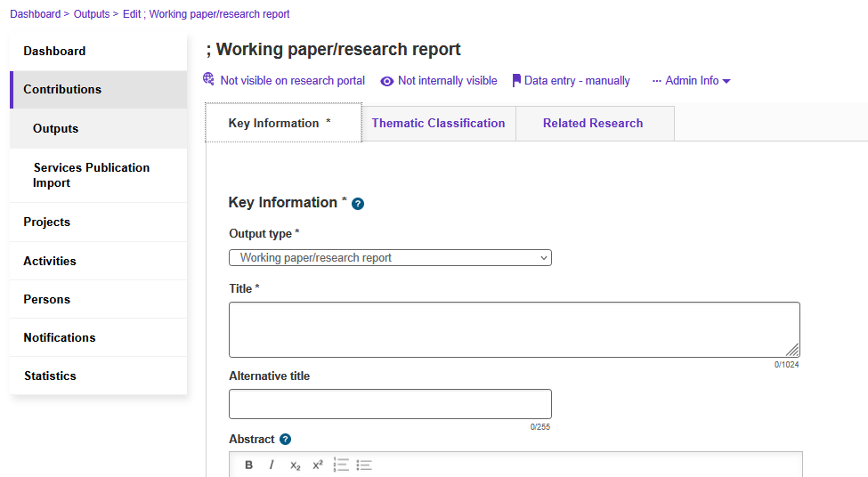The width and height of the screenshot is (868, 477).
Task: Open Services Publication Import in sidebar
Action: (99, 175)
